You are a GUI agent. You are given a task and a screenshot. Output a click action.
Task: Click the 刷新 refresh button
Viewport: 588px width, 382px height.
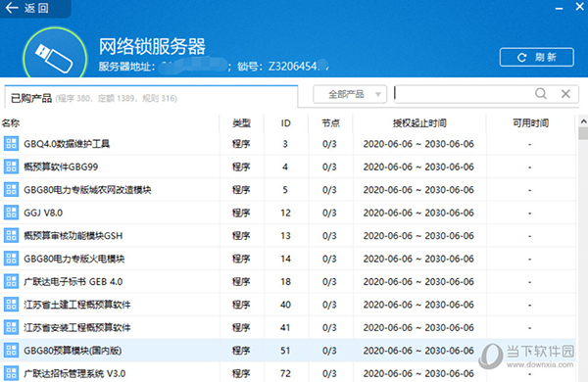[536, 58]
